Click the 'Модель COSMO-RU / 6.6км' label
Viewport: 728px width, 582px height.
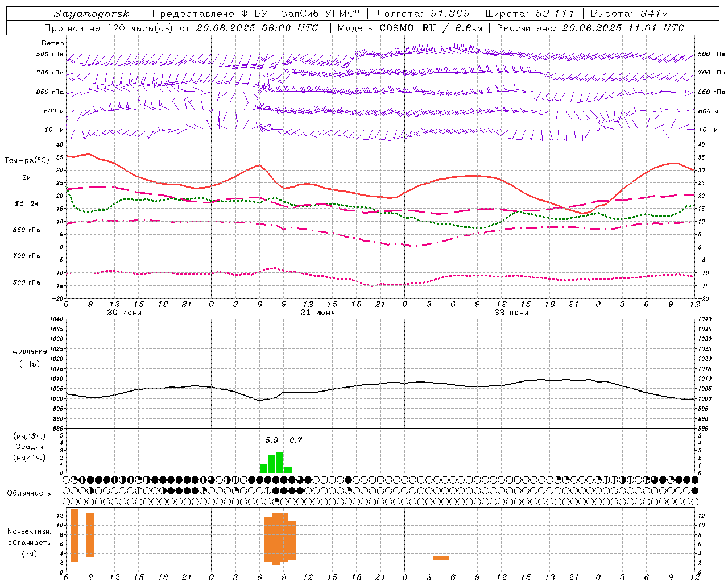point(410,28)
